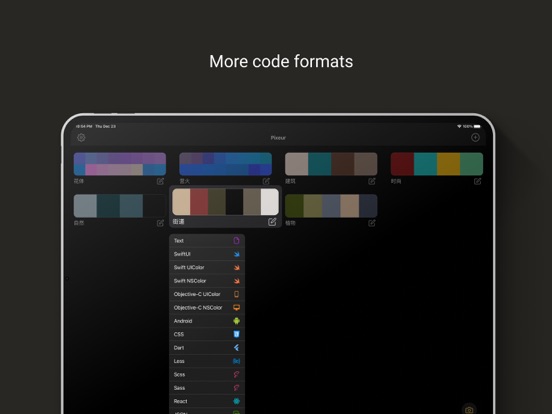Pick the black swatch in the selected palette

234,202
